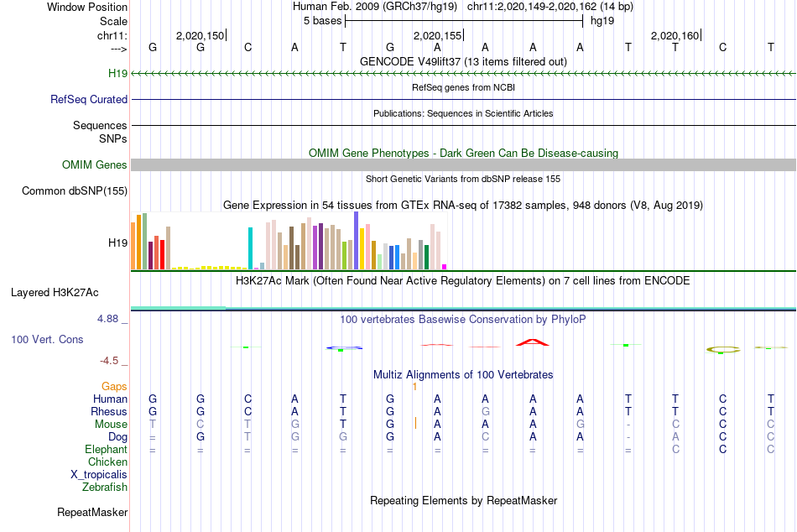Click the gray OMIM Genes bar

tap(463, 164)
